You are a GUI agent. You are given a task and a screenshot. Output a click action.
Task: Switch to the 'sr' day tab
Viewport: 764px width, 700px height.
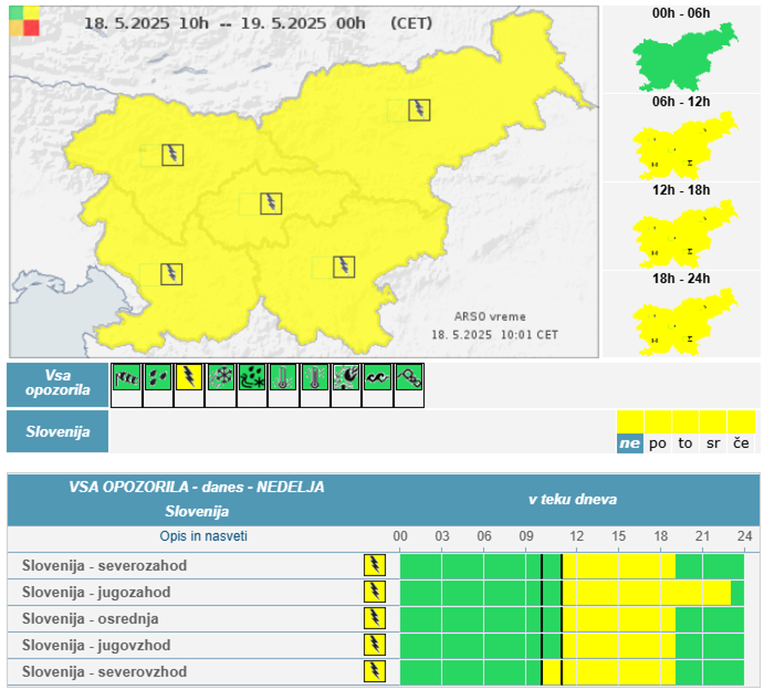713,443
